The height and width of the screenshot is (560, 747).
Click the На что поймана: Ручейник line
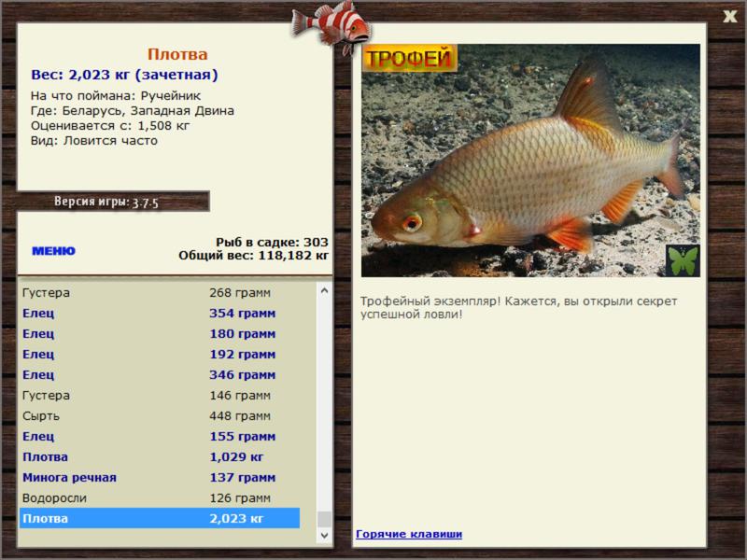pyautogui.click(x=116, y=95)
